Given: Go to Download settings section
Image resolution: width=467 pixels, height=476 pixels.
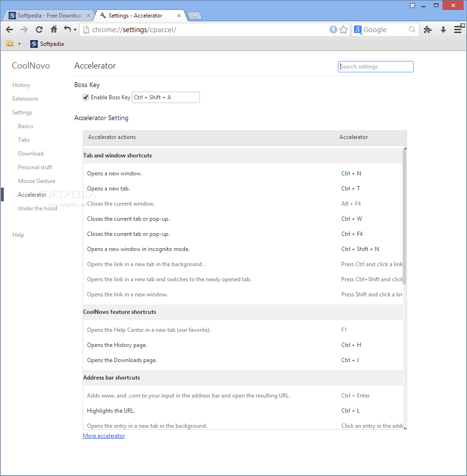Looking at the screenshot, I should pos(31,153).
